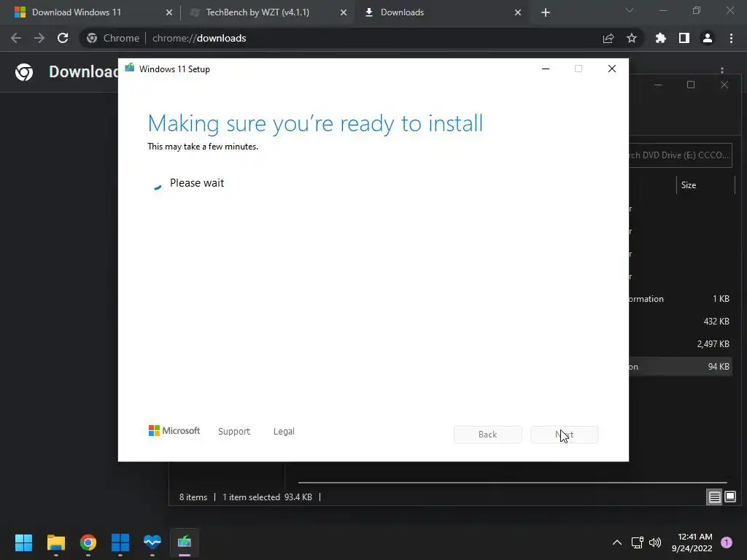This screenshot has width=747, height=560.
Task: Click the chrome://downloads address bar
Action: point(362,38)
